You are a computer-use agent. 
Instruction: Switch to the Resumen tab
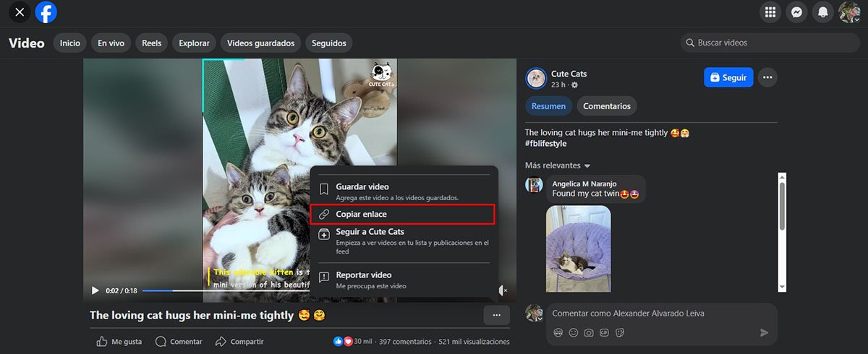pyautogui.click(x=549, y=106)
